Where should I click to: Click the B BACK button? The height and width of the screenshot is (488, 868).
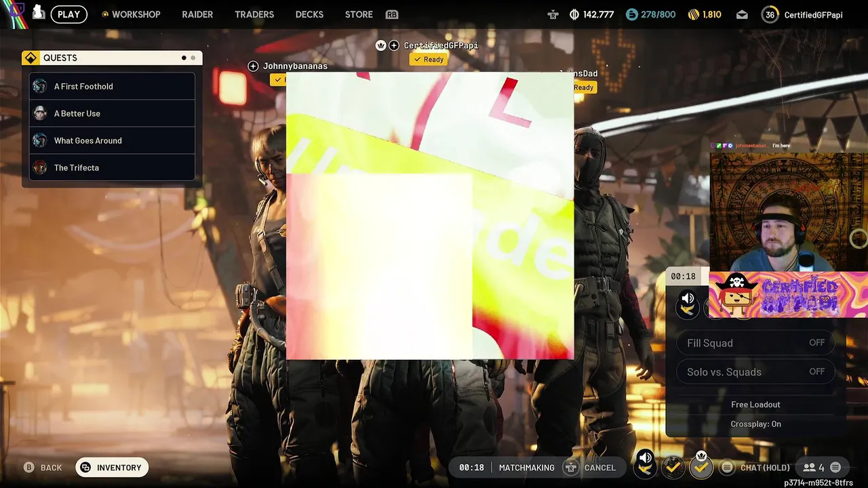point(43,468)
